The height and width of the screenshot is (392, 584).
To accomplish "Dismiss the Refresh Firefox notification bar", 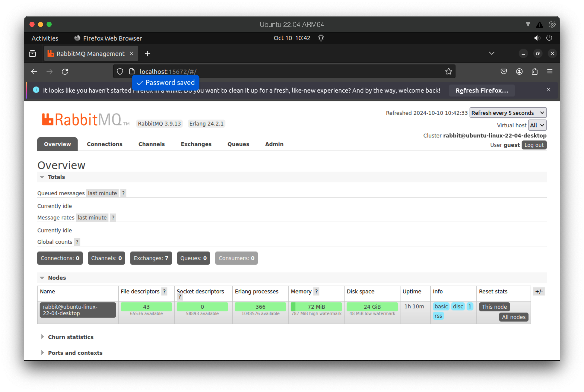I will [548, 90].
